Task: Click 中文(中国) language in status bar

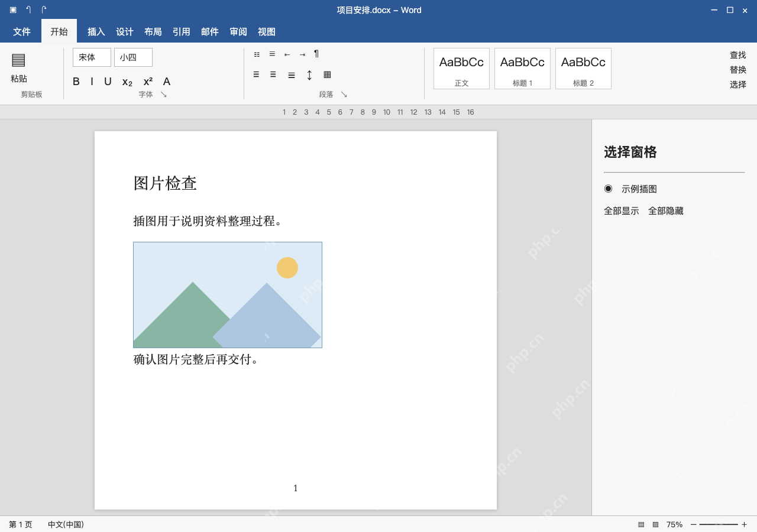Action: (66, 524)
